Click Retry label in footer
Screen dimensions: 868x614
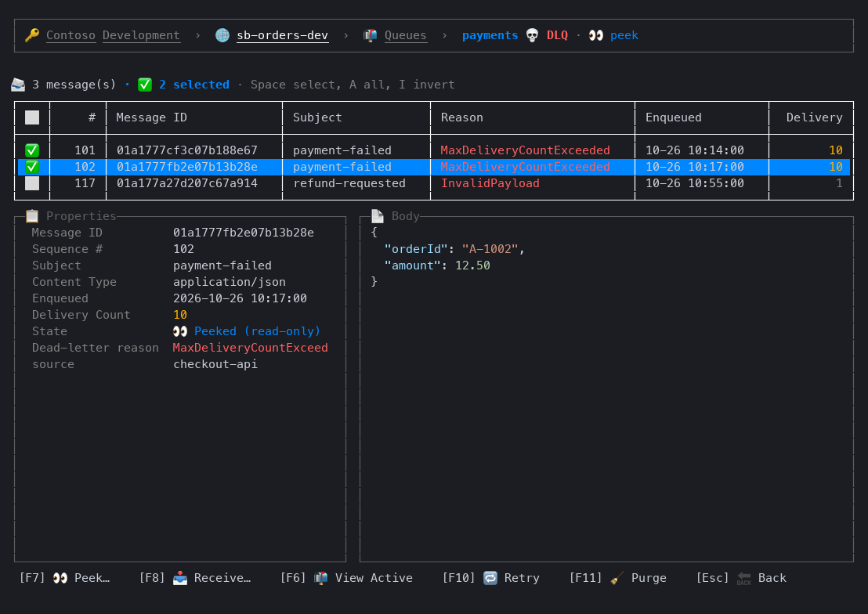(522, 578)
